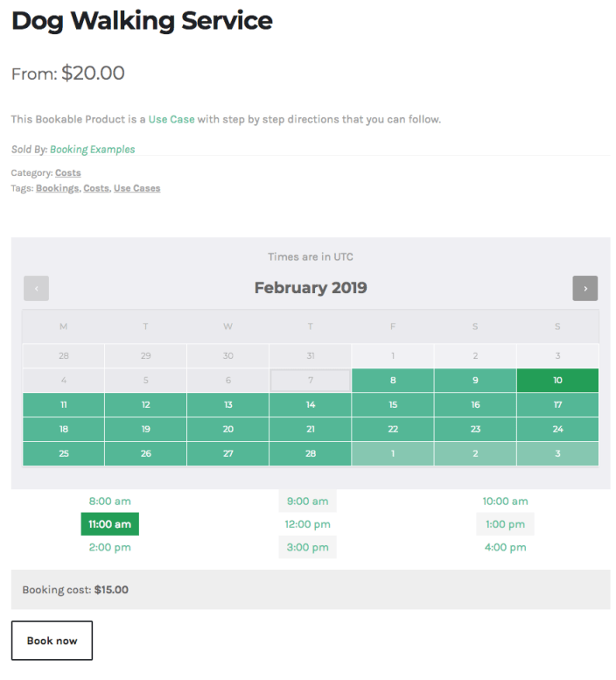Choose the 4:00 pm time slot
616x680 pixels.
tap(505, 547)
